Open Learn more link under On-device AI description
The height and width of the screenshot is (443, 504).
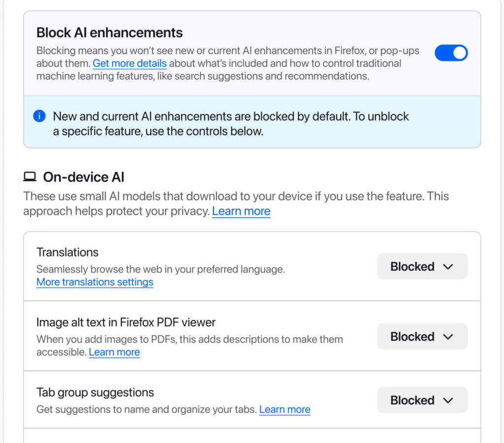(241, 211)
